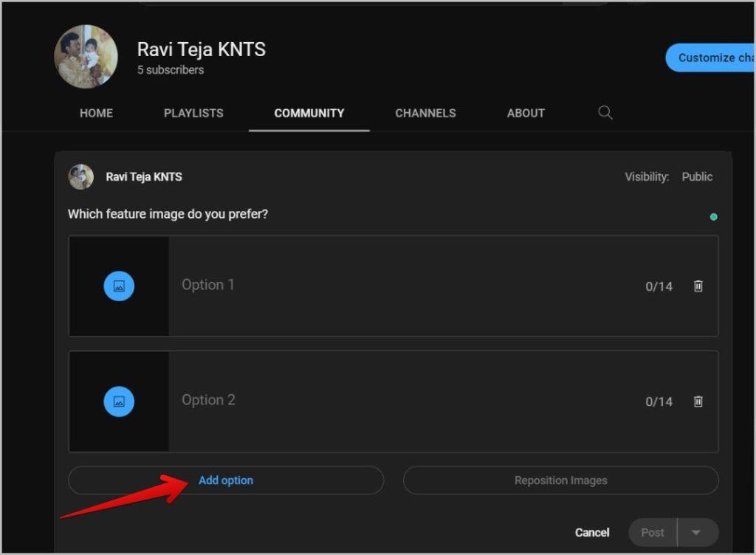Delete Option 1 with trash icon
This screenshot has height=555, width=756.
[698, 286]
